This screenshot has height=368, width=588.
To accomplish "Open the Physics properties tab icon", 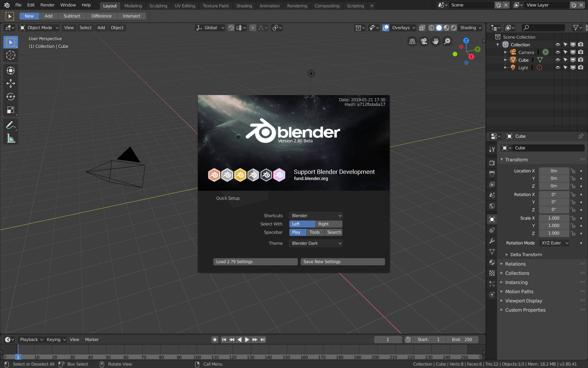I will (x=492, y=294).
